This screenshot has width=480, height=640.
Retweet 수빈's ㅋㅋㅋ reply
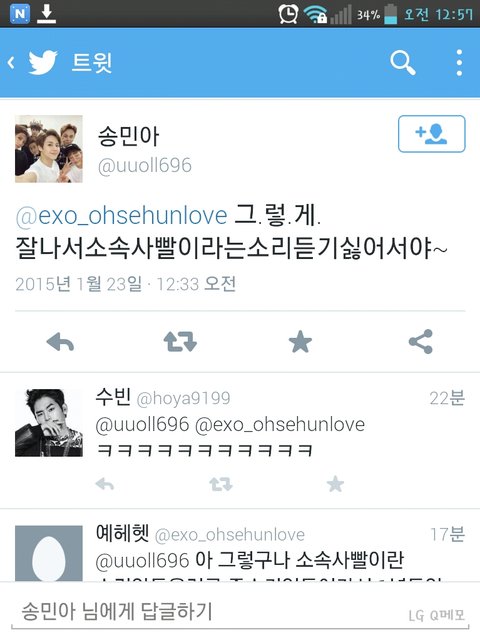pos(220,484)
